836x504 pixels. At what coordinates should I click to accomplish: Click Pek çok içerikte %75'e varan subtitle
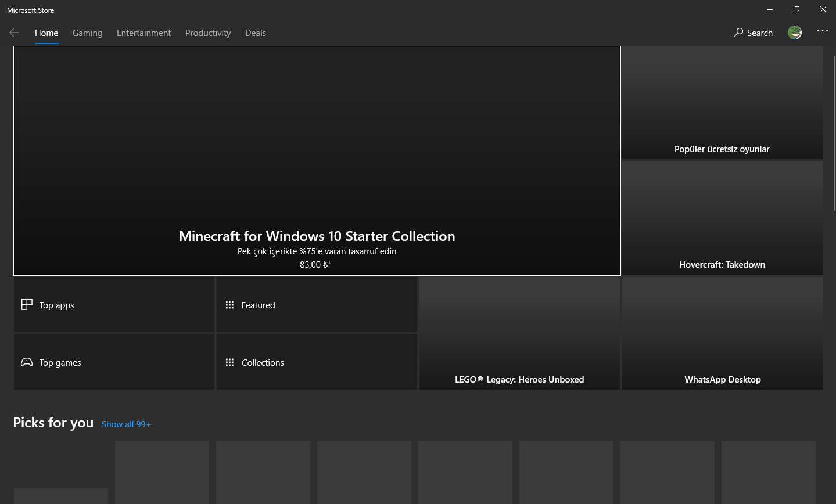click(x=317, y=251)
